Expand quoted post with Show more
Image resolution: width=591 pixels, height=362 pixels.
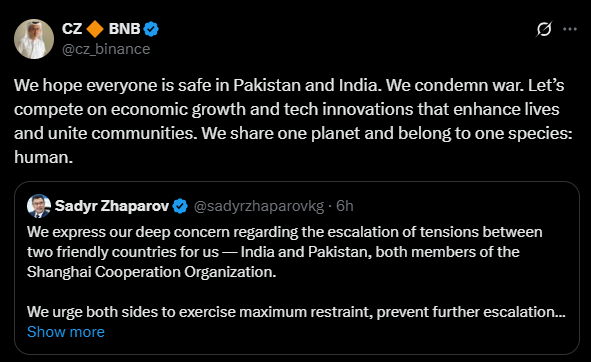pyautogui.click(x=66, y=332)
